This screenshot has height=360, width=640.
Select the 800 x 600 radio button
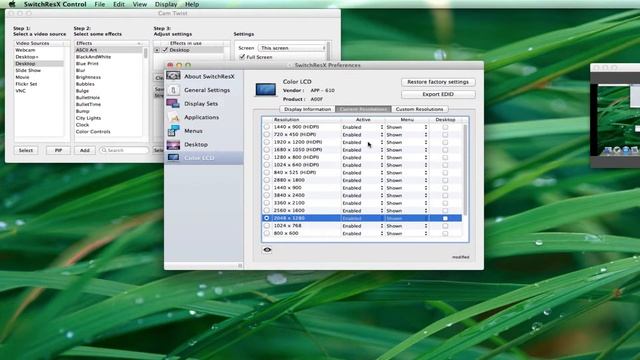[x=267, y=233]
